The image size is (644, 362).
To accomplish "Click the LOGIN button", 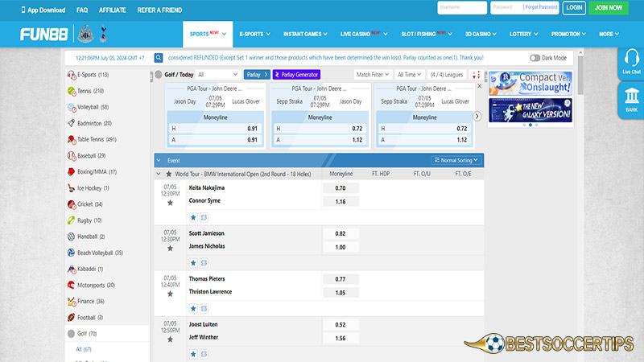I will point(574,8).
